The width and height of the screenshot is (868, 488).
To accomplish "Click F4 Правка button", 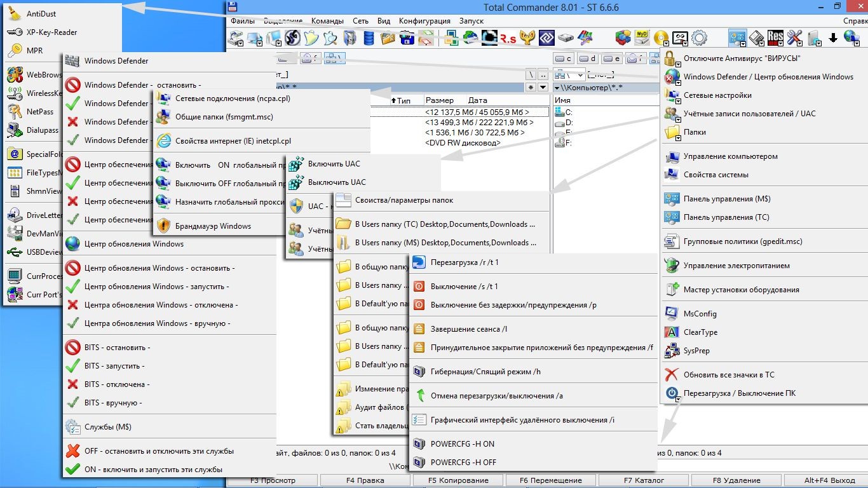I will click(365, 480).
